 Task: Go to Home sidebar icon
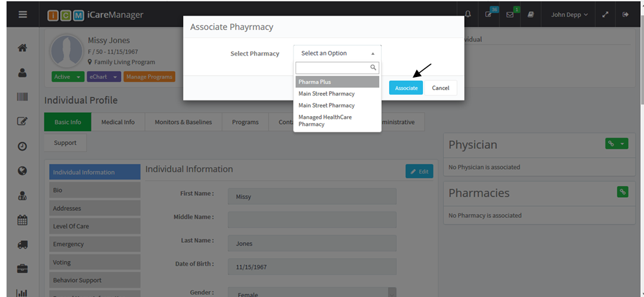22,48
